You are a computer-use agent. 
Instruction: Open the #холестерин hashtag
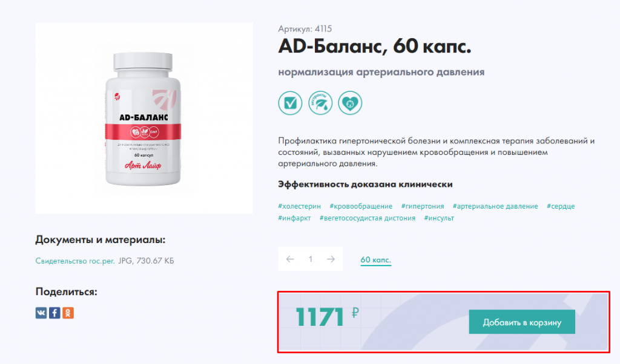click(299, 206)
